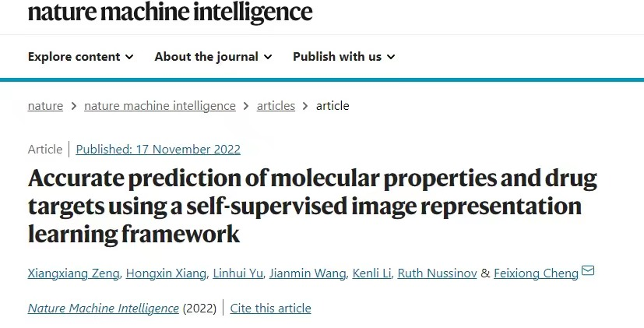Expand the Publish with us menu
The height and width of the screenshot is (328, 644).
tap(343, 56)
